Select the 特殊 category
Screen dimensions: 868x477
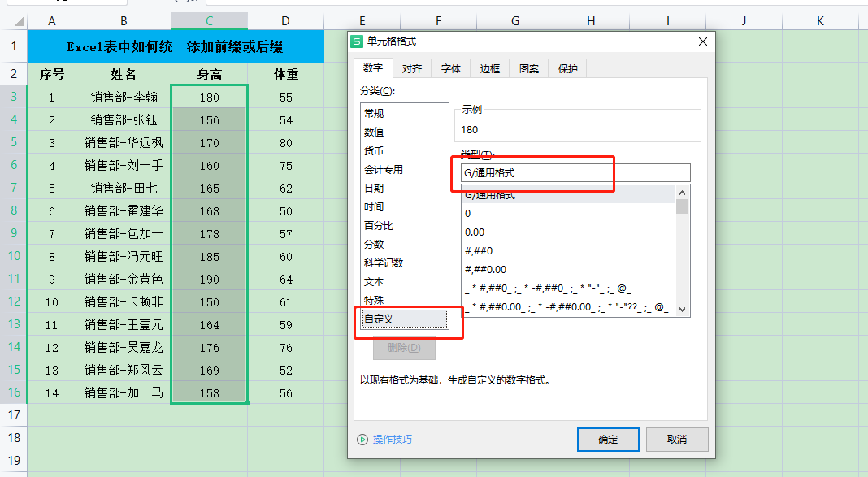click(x=404, y=300)
